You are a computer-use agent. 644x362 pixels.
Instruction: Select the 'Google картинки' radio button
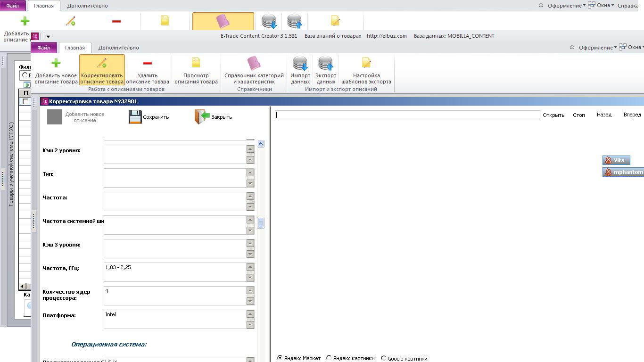pos(383,358)
